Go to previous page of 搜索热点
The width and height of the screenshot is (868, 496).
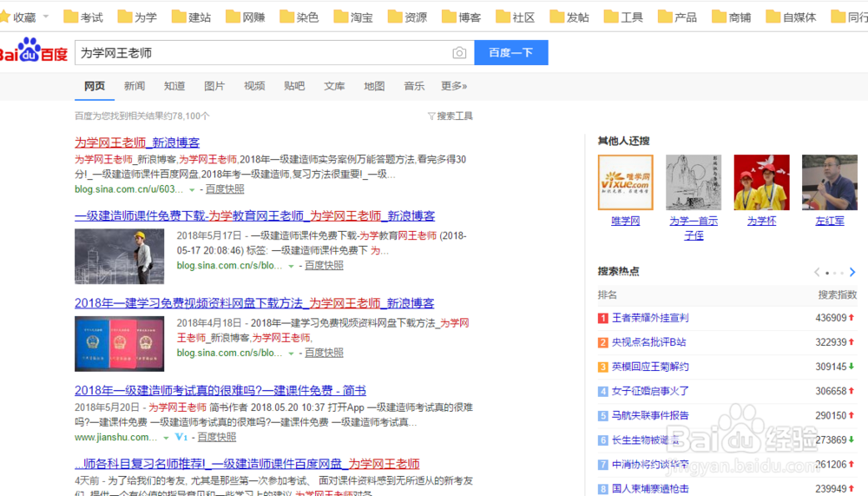click(x=817, y=272)
